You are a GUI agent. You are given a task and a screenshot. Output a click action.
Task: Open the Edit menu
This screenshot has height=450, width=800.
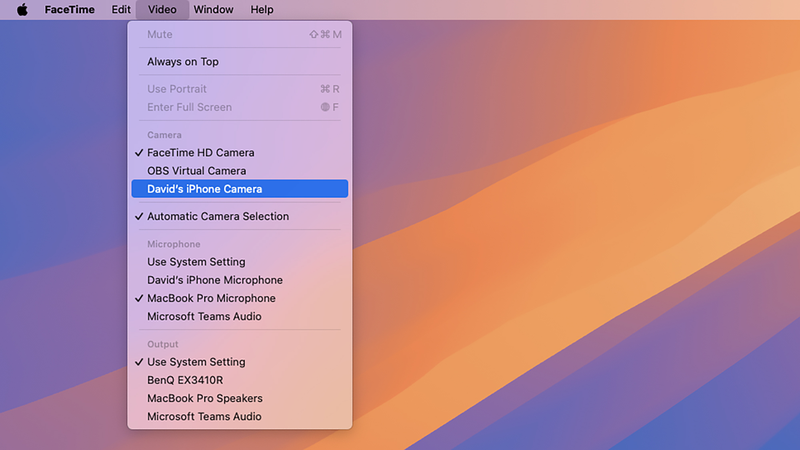pyautogui.click(x=121, y=10)
